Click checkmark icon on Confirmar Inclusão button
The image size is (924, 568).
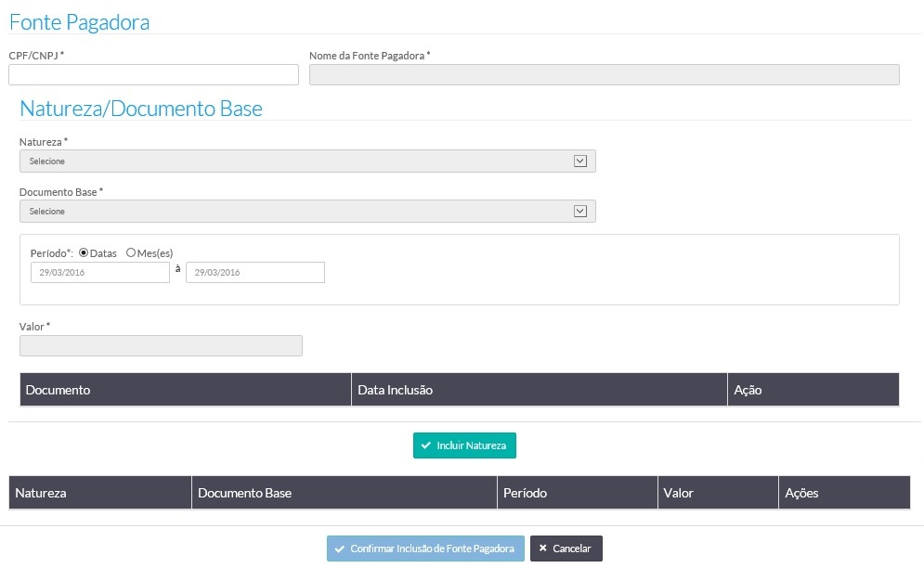click(340, 549)
